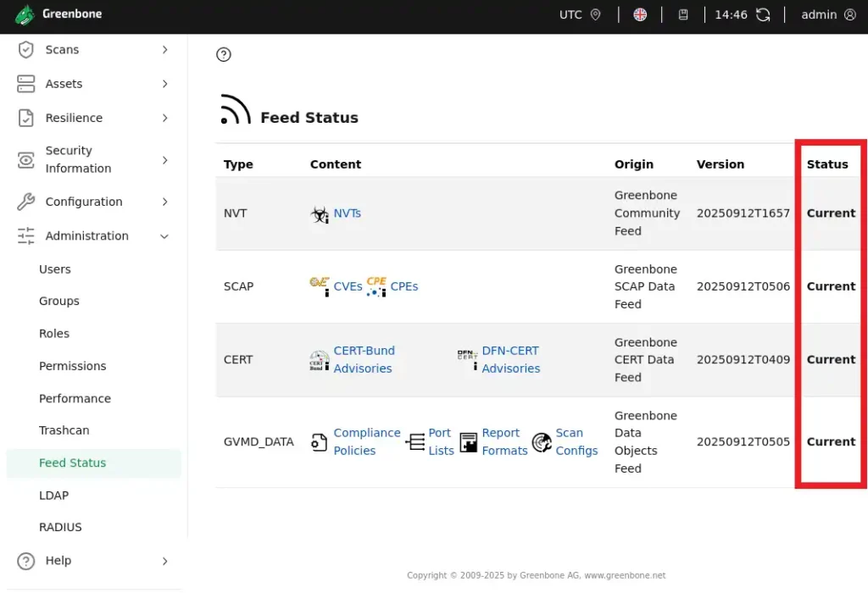The height and width of the screenshot is (593, 868).
Task: Click the Port Lists icon
Action: 415,442
